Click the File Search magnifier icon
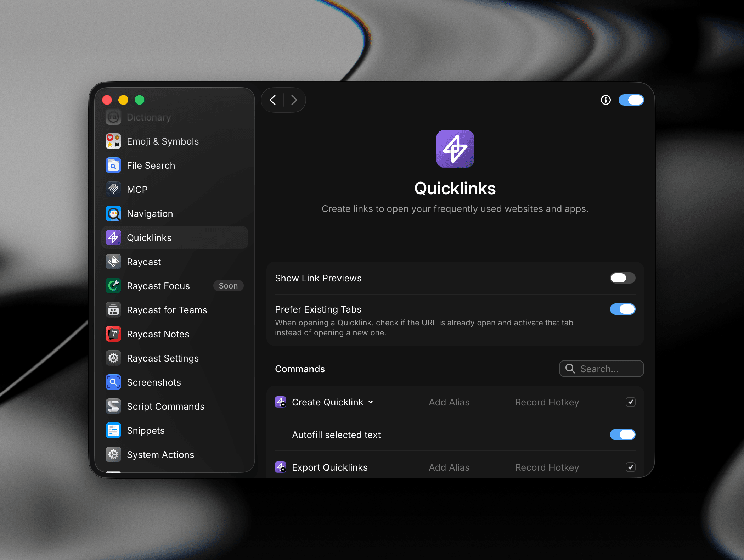Viewport: 744px width, 560px height. pyautogui.click(x=113, y=166)
